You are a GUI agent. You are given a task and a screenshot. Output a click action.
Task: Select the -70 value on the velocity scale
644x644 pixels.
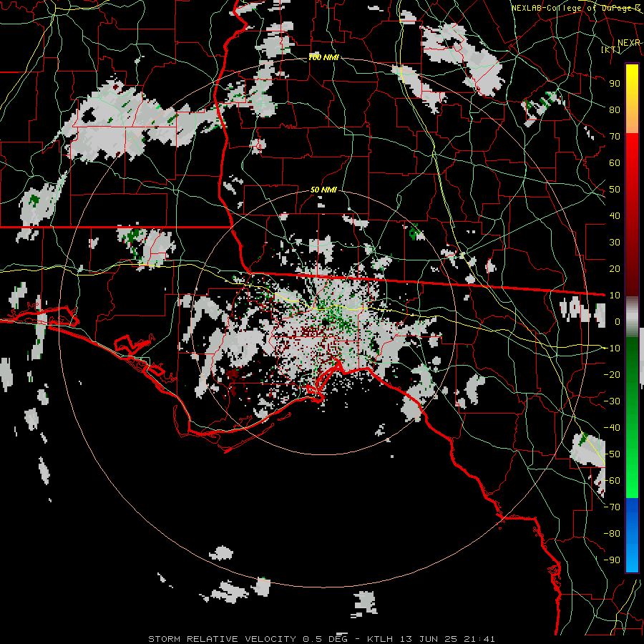pos(612,507)
